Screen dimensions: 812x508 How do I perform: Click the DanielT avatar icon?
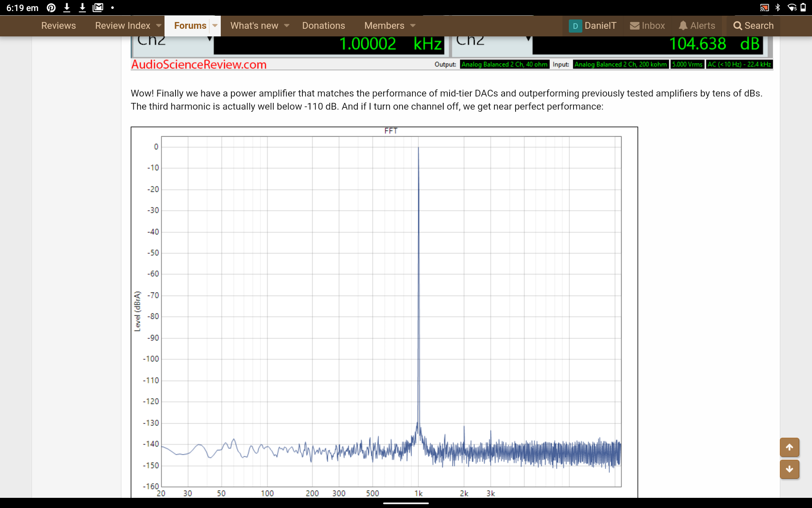pyautogui.click(x=575, y=26)
